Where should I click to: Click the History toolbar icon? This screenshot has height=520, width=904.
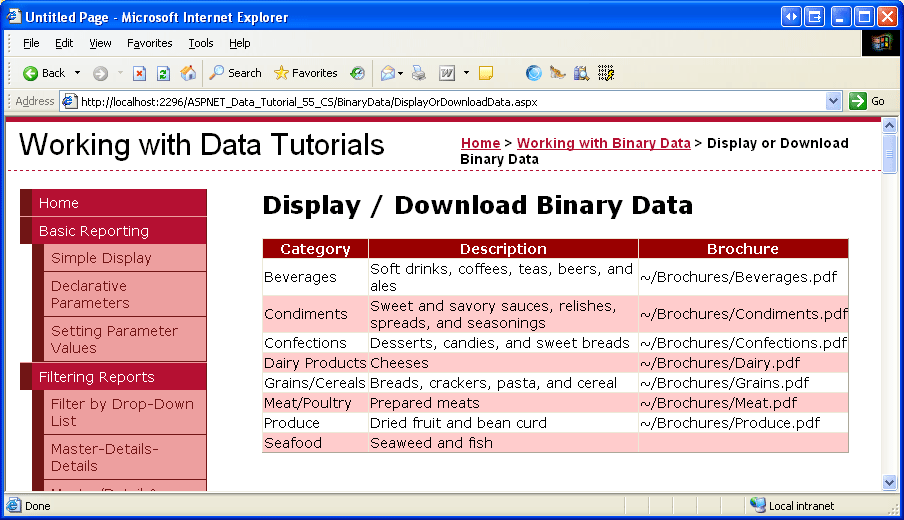pyautogui.click(x=357, y=73)
